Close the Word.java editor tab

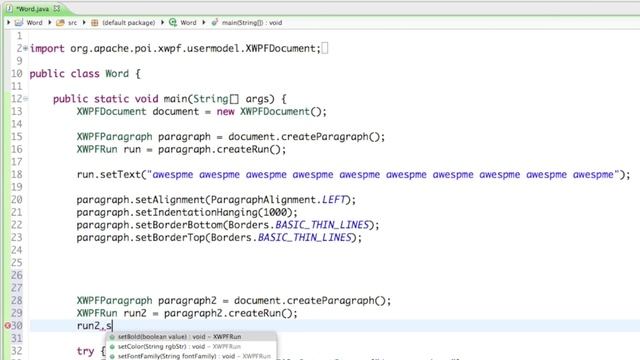[x=57, y=8]
